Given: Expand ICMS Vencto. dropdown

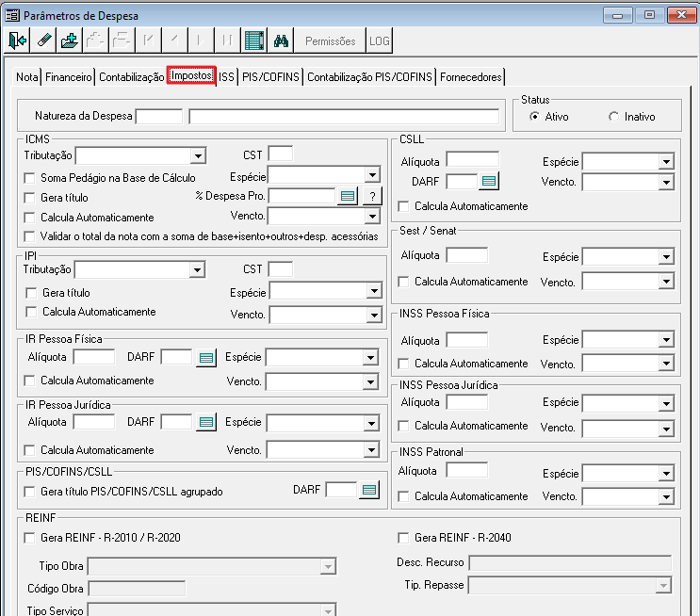Looking at the screenshot, I should [x=372, y=217].
